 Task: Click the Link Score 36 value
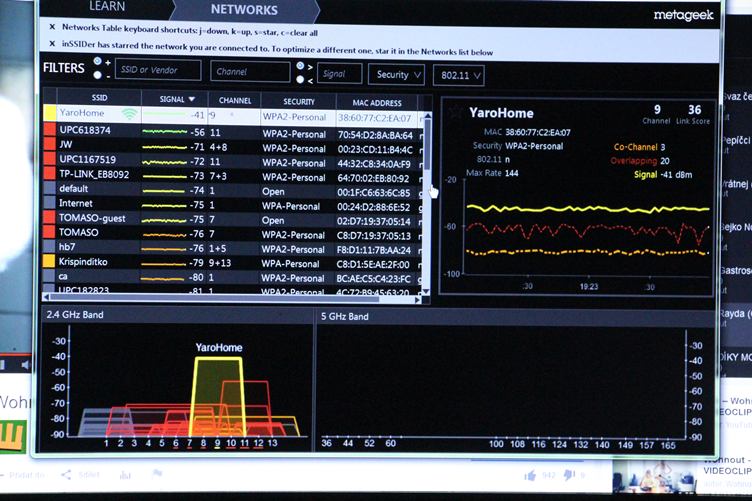click(x=694, y=110)
